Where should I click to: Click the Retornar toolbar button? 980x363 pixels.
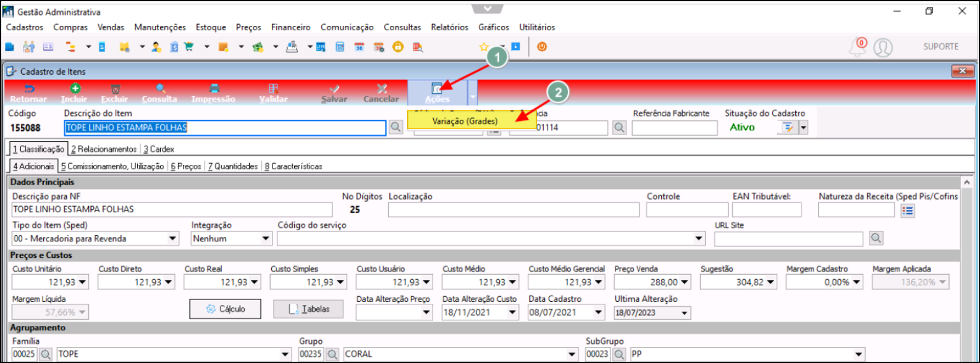[x=28, y=93]
